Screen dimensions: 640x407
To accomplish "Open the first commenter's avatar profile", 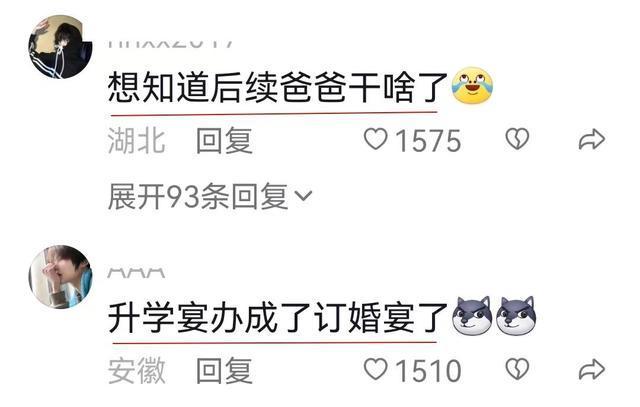I will point(60,47).
